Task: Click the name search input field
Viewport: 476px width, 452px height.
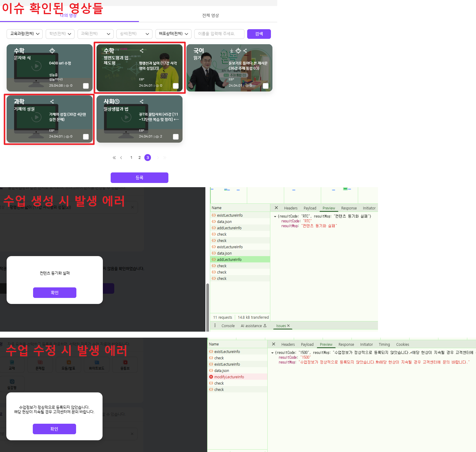Action: tap(219, 34)
